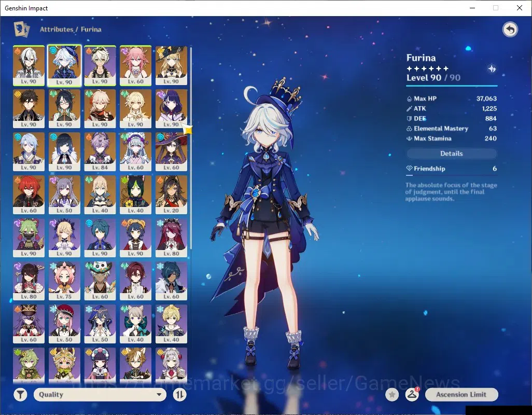Screen dimensions: 532x415
Task: Select the Lv. 84 character portrait
Action: (x=100, y=151)
